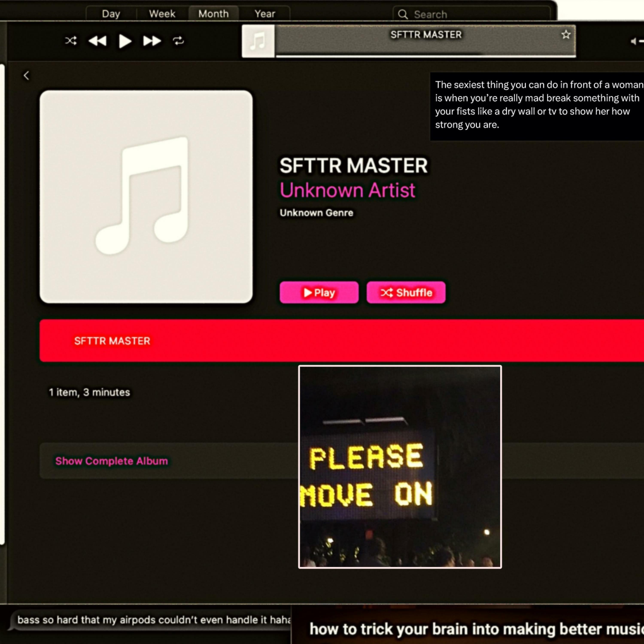Screen dimensions: 644x644
Task: Click into the Search field
Action: click(x=473, y=14)
